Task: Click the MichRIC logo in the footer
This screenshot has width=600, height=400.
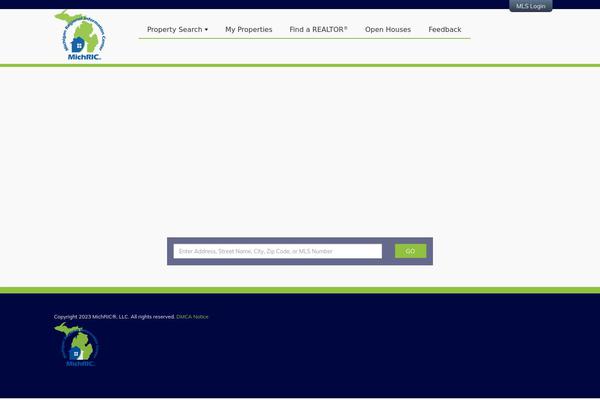Action: click(x=76, y=344)
